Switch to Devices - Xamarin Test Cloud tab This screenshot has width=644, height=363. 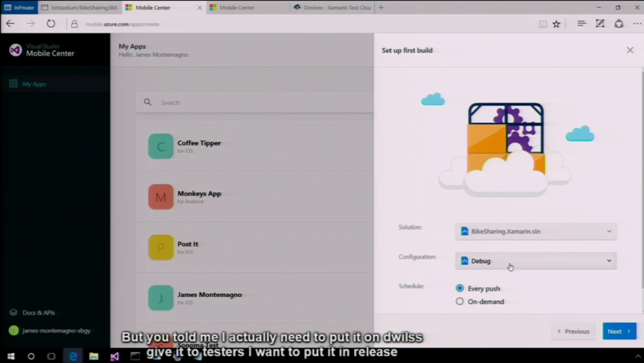[x=332, y=8]
